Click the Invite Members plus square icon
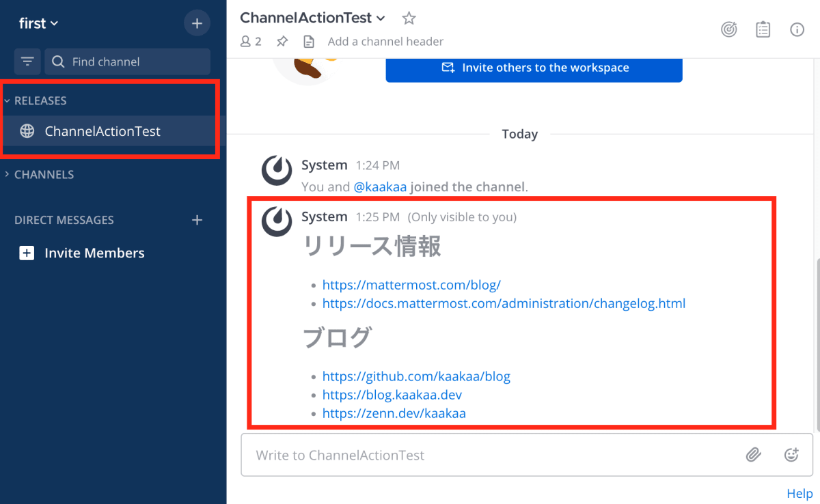 coord(27,253)
